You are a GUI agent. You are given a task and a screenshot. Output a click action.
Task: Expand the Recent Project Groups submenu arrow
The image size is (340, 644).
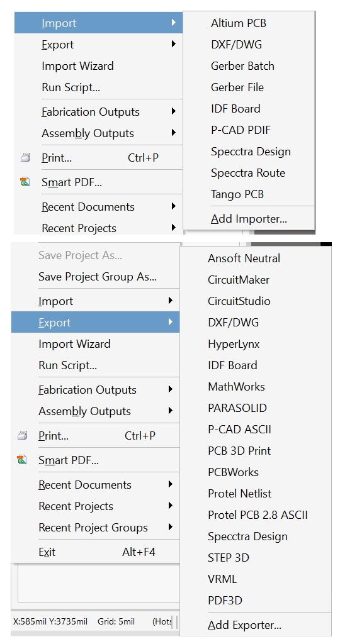tap(171, 527)
